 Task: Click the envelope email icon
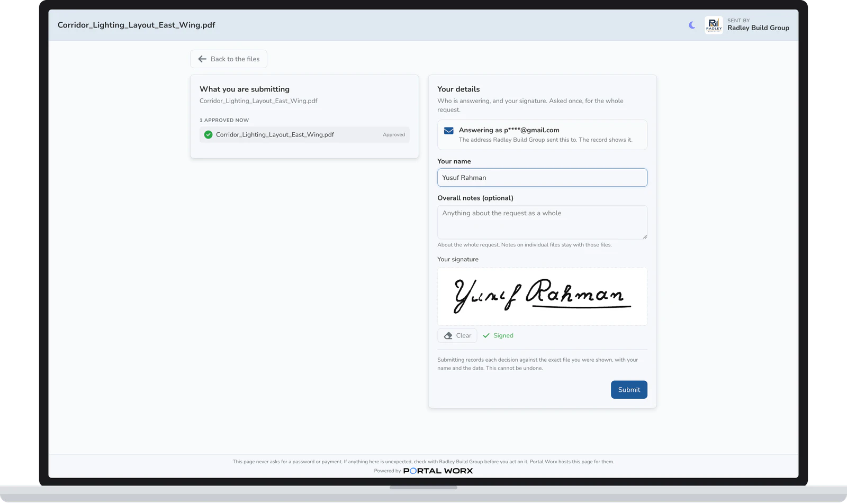click(449, 131)
